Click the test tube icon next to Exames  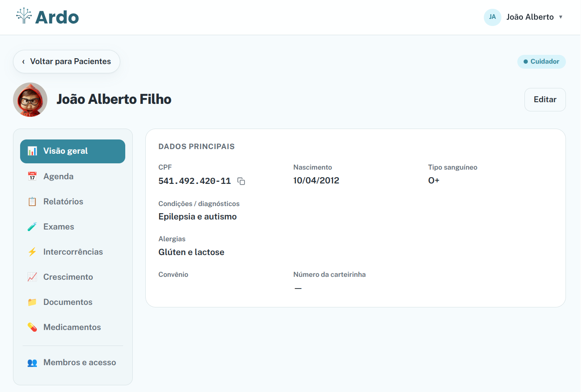(32, 227)
